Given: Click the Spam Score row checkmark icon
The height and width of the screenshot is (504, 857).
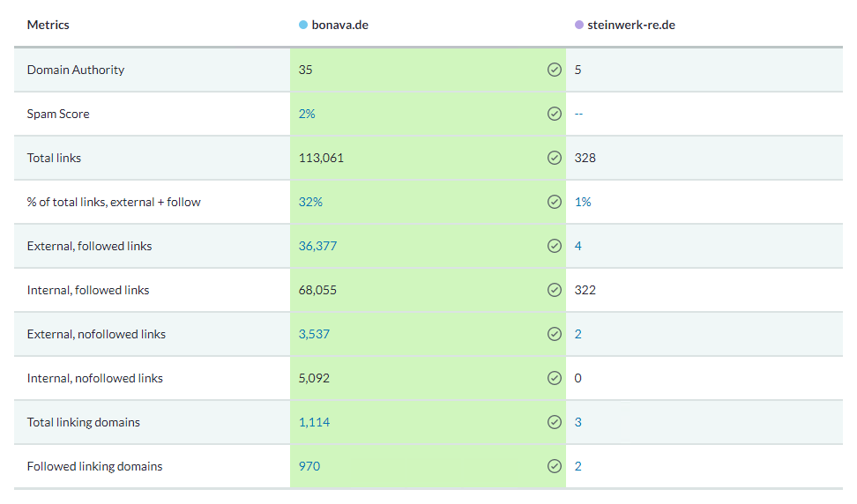Looking at the screenshot, I should coord(555,114).
